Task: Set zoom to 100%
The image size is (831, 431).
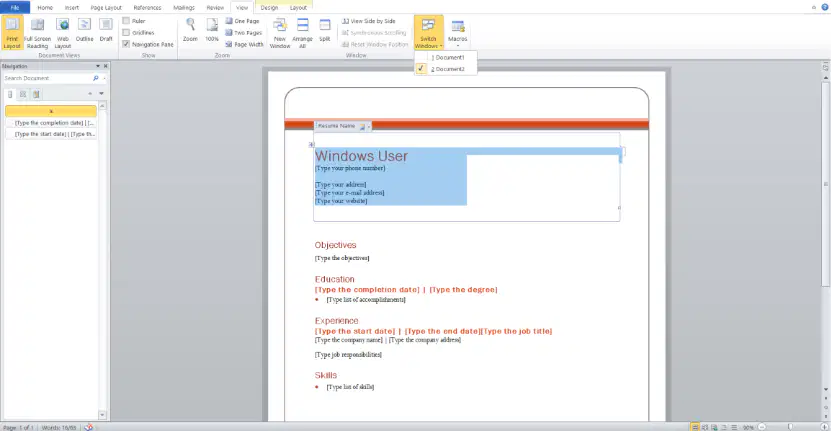Action: click(x=212, y=30)
